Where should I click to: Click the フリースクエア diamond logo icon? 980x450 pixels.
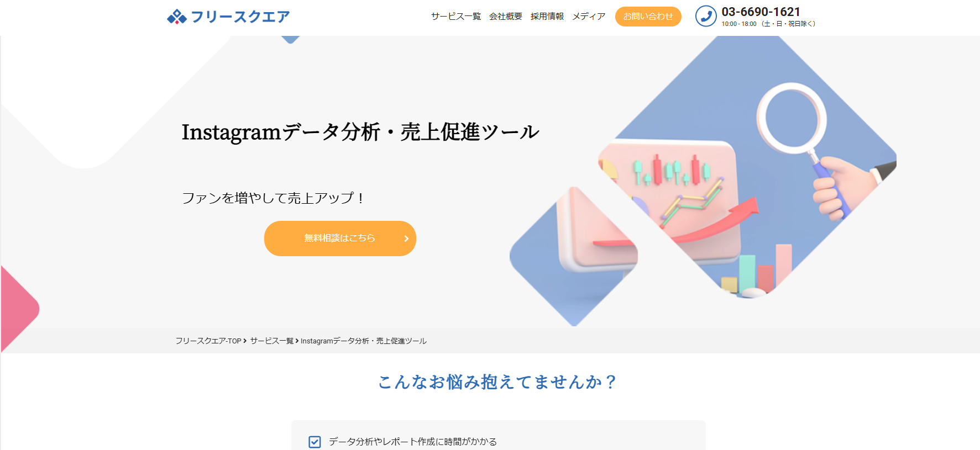click(x=177, y=17)
